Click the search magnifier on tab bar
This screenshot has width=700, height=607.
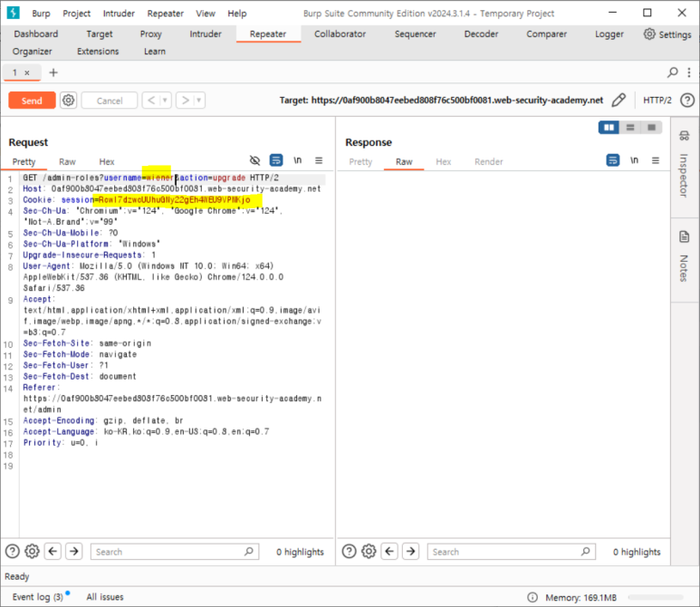[672, 72]
